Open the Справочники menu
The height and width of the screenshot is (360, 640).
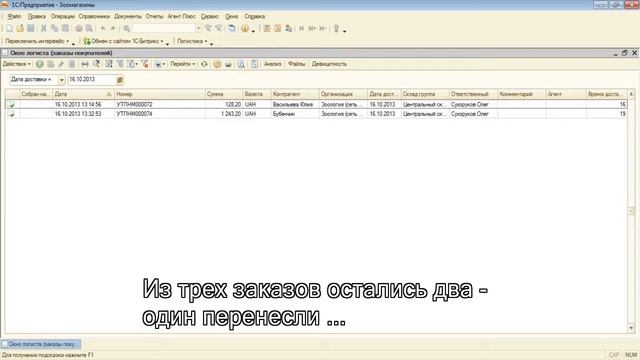(x=94, y=16)
